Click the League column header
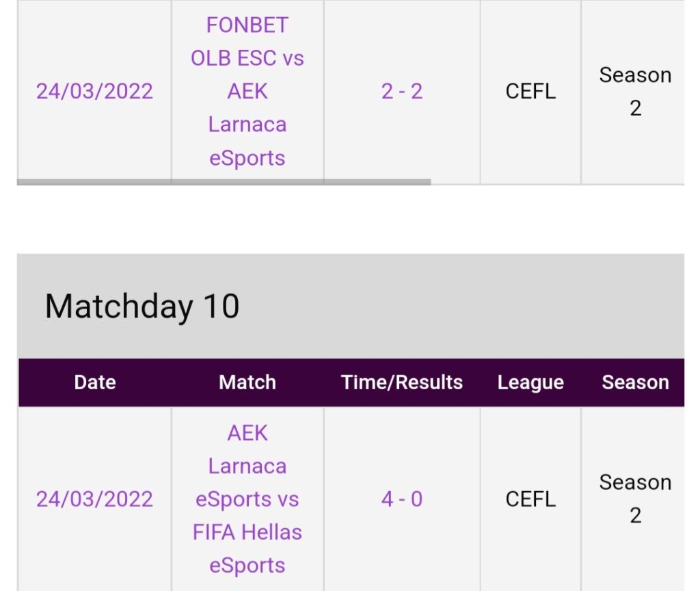 [530, 382]
